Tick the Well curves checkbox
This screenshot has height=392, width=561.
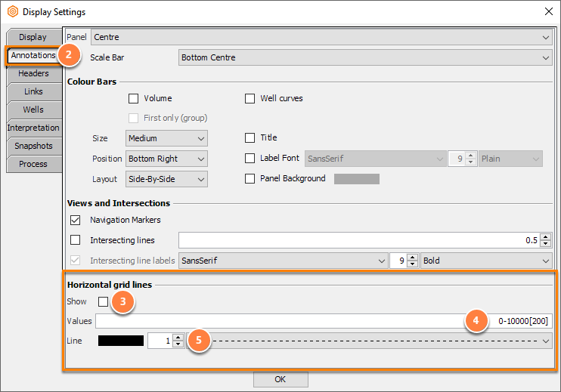coord(250,98)
